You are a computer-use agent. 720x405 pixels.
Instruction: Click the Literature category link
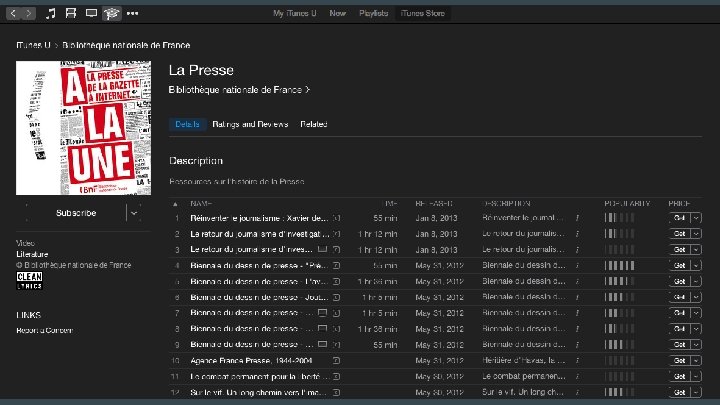click(x=32, y=254)
